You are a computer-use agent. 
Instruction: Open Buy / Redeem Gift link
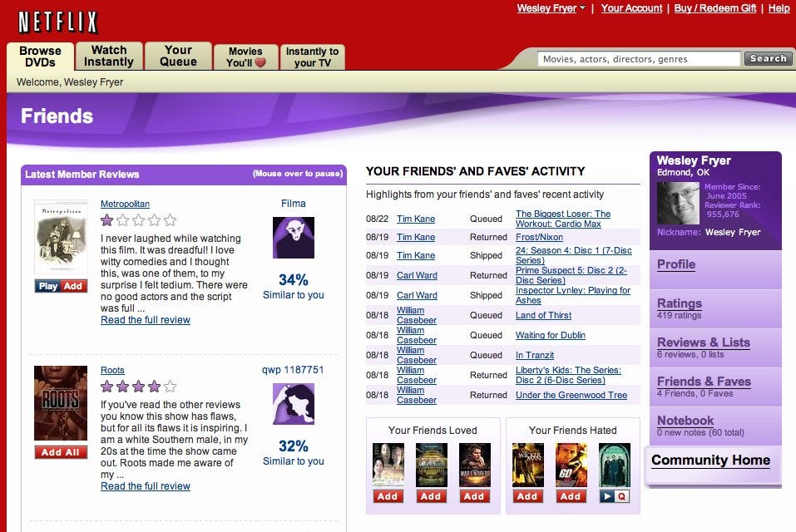tap(714, 8)
